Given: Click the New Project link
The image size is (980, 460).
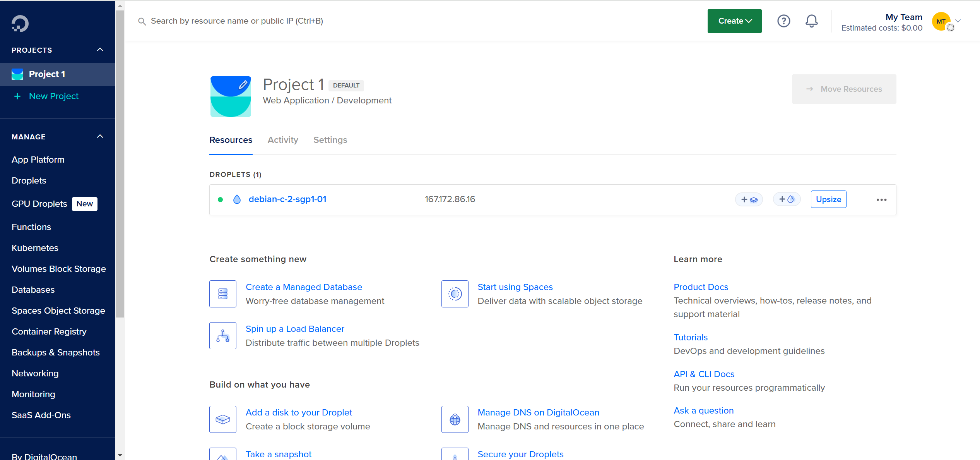Looking at the screenshot, I should (54, 96).
